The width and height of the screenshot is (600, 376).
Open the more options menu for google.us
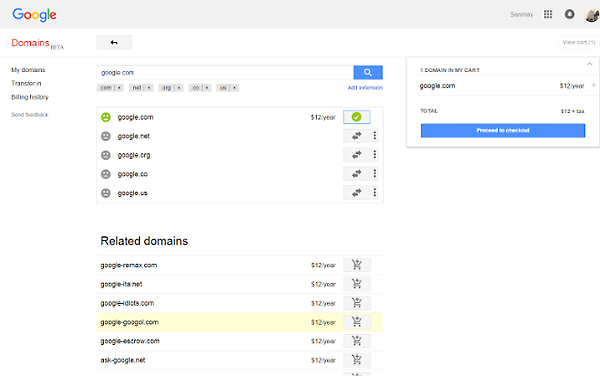coord(375,192)
